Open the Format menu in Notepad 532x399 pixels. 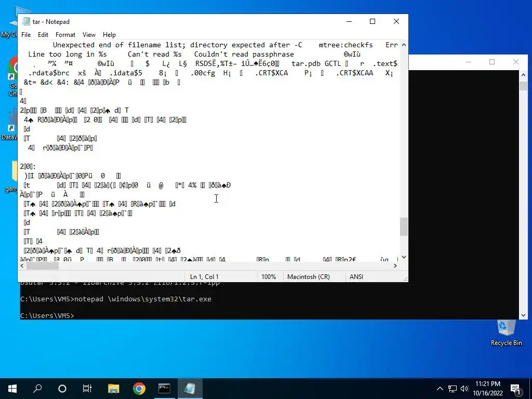click(x=65, y=35)
